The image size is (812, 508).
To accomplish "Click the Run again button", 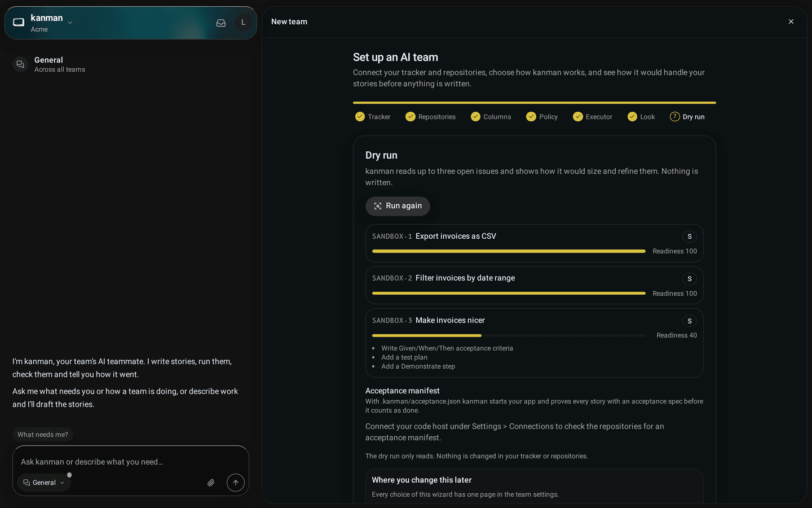I will click(398, 206).
